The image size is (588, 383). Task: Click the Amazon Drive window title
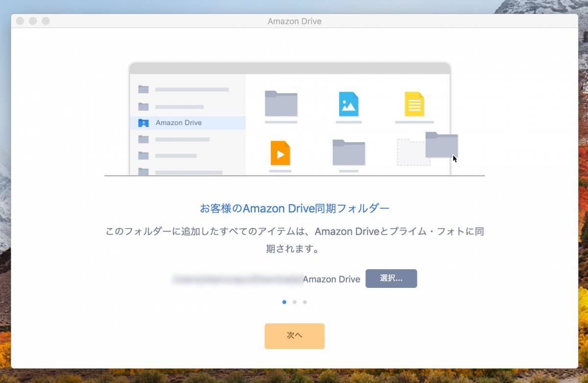294,21
